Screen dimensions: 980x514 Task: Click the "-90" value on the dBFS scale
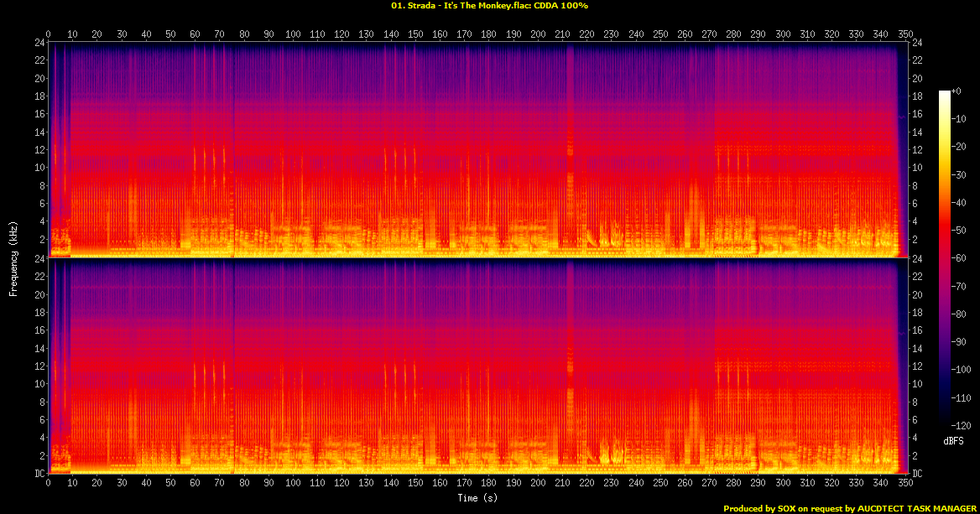pyautogui.click(x=959, y=341)
